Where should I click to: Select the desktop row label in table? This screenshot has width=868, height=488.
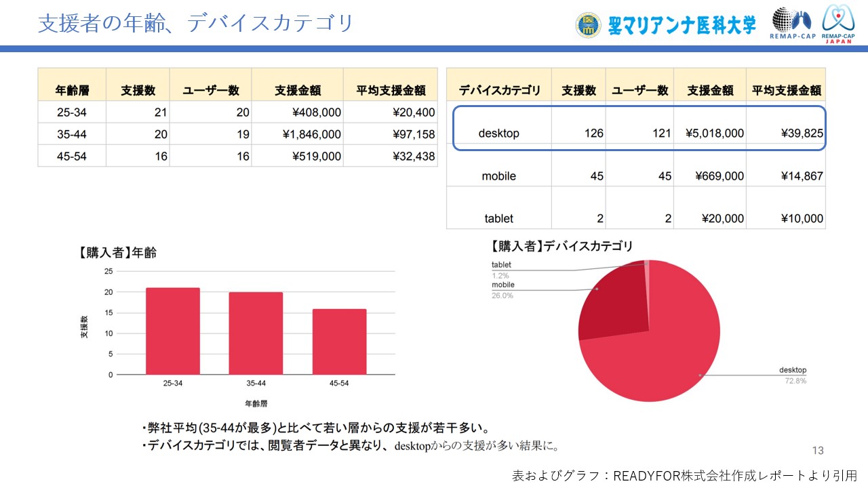click(499, 134)
